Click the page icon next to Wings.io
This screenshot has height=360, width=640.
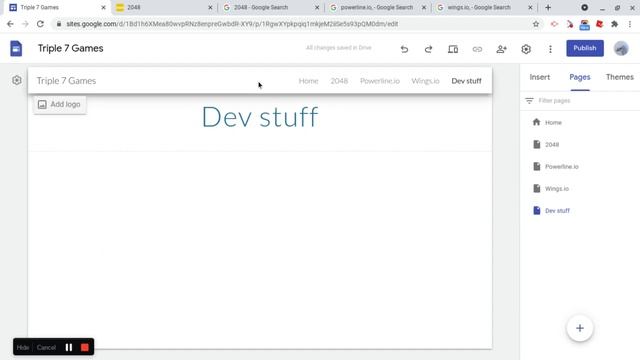(x=537, y=188)
